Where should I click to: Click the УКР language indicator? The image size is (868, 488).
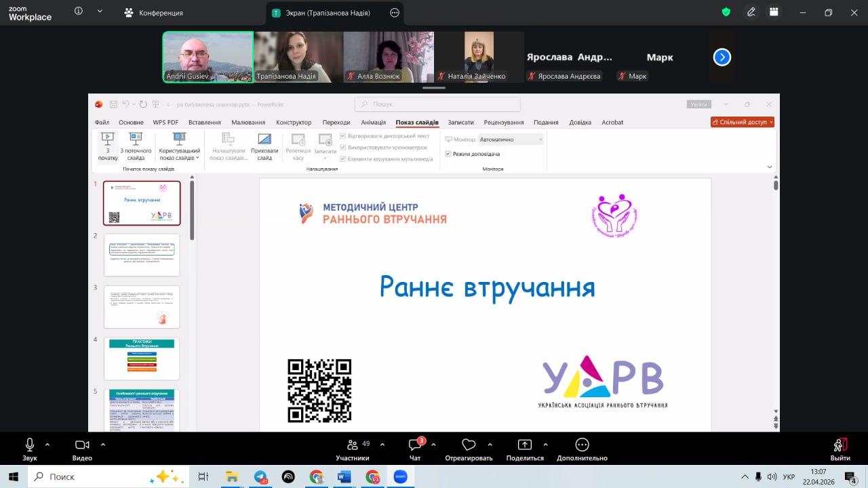[x=789, y=476]
